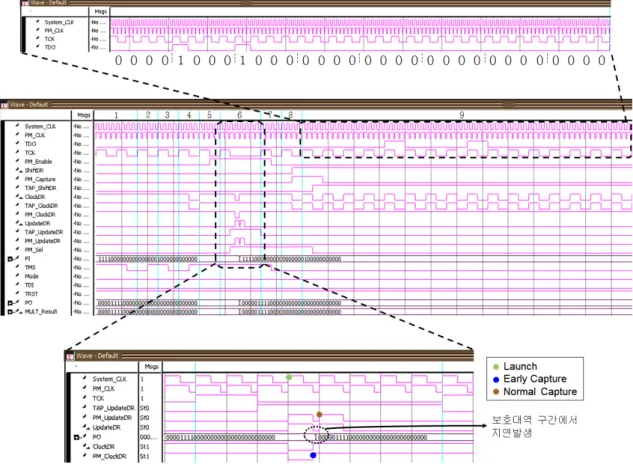633x470 pixels.
Task: Select PM_CLK signal in bottom wave window
Action: pyautogui.click(x=103, y=389)
